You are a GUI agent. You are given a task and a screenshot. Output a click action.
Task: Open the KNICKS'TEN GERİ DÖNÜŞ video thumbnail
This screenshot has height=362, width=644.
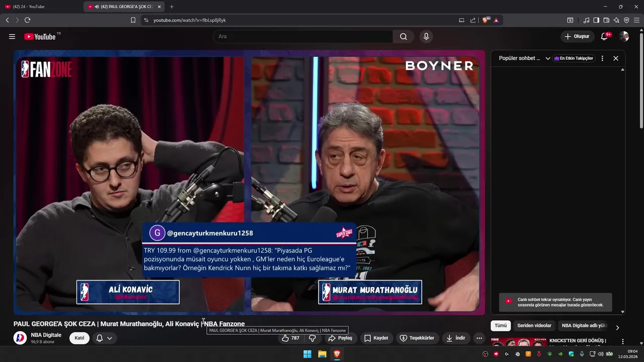pos(518,342)
